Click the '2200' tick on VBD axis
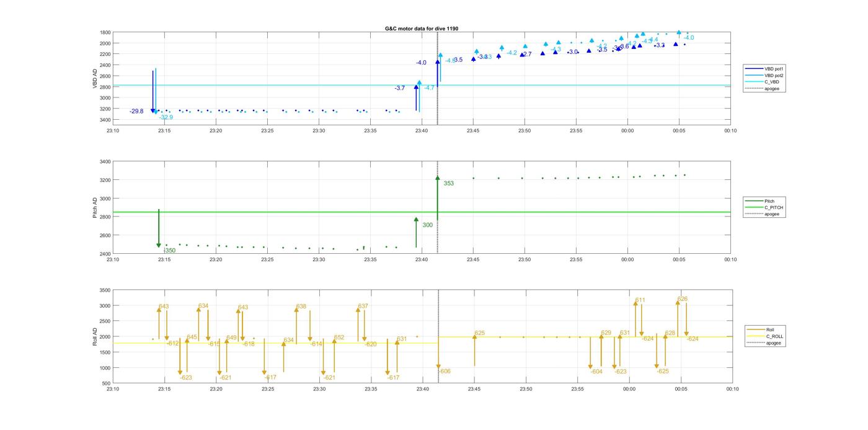This screenshot has height=430, width=868. (105, 55)
